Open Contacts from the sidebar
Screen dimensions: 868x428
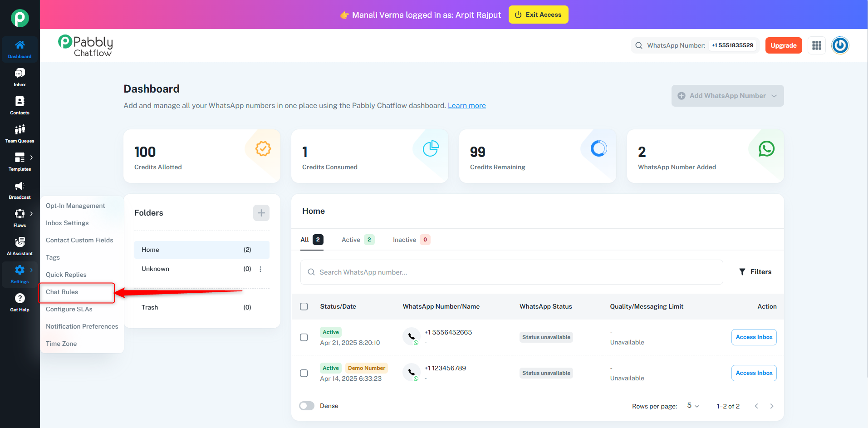20,105
